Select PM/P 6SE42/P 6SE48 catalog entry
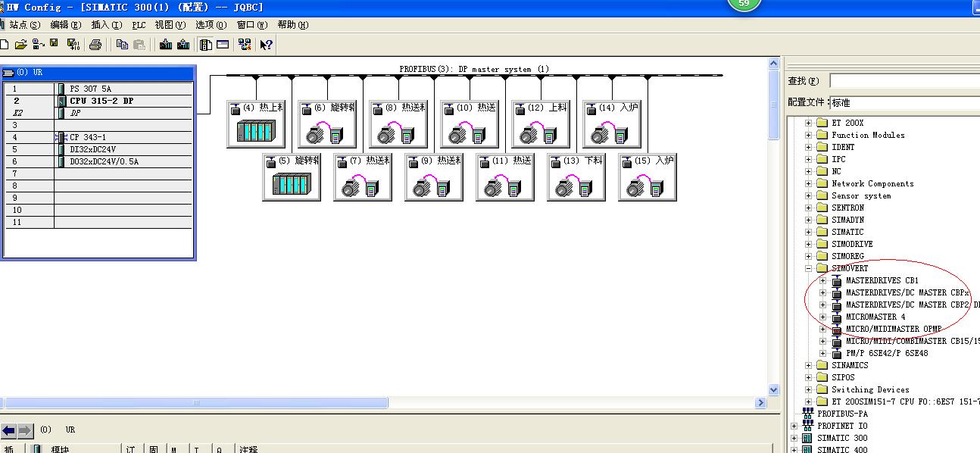Image resolution: width=980 pixels, height=453 pixels. pos(887,353)
